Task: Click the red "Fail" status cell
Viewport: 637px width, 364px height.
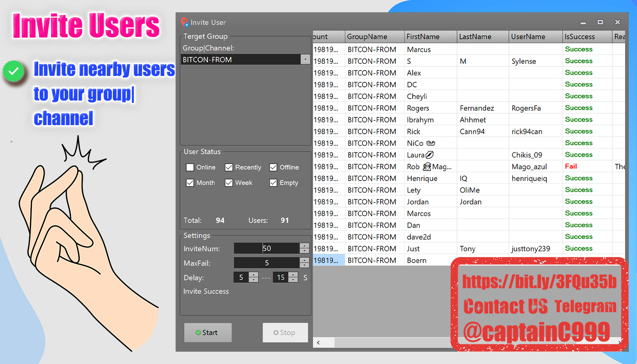Action: [x=587, y=167]
